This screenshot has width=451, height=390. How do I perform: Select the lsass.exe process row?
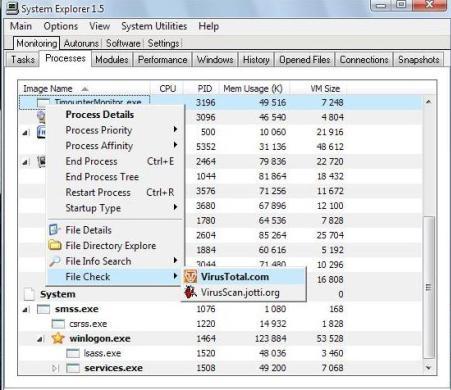(x=220, y=353)
